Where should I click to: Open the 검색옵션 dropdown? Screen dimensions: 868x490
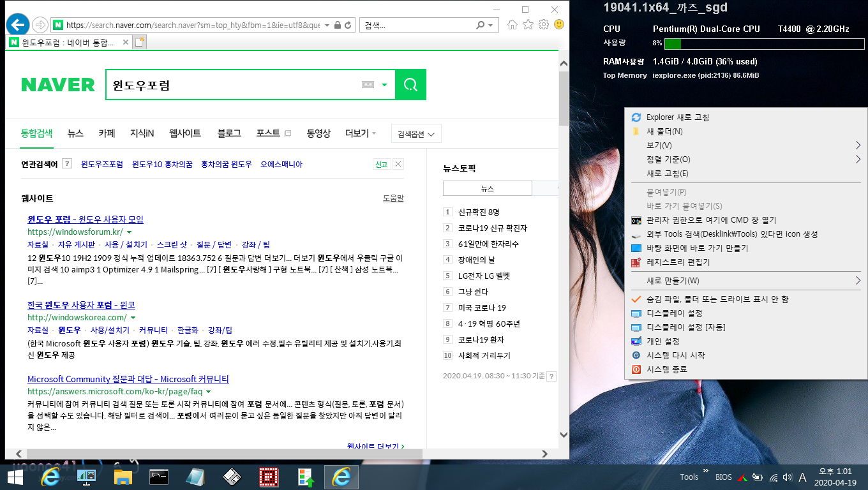coord(416,134)
